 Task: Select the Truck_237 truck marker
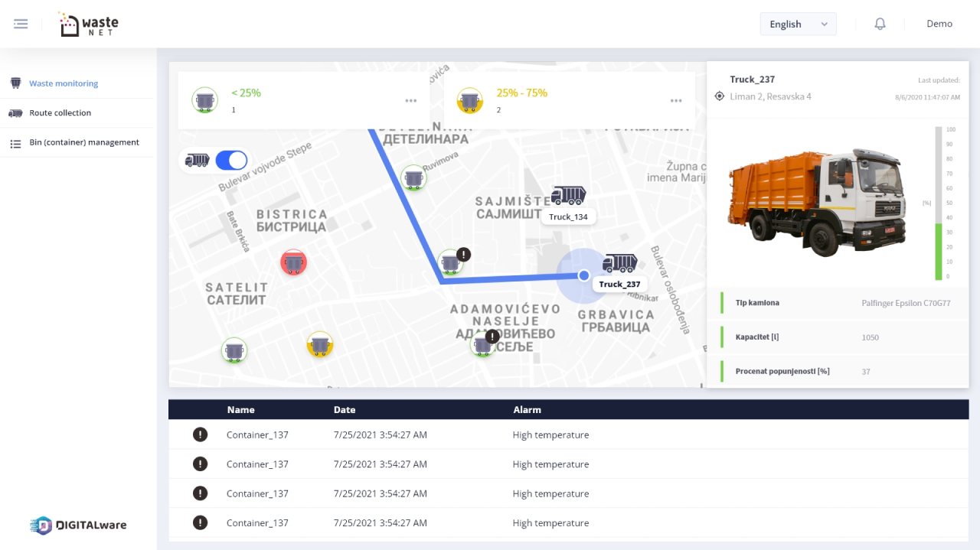620,263
